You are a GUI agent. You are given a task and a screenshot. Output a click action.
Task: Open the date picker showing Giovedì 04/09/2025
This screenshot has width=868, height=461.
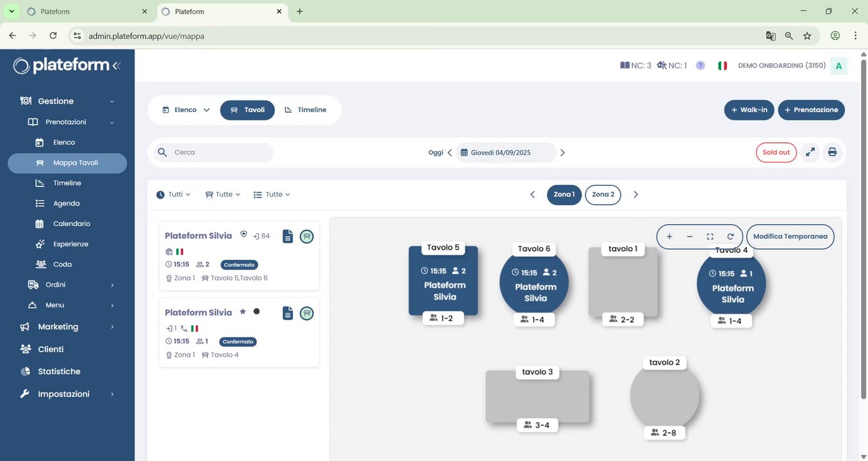pos(506,152)
